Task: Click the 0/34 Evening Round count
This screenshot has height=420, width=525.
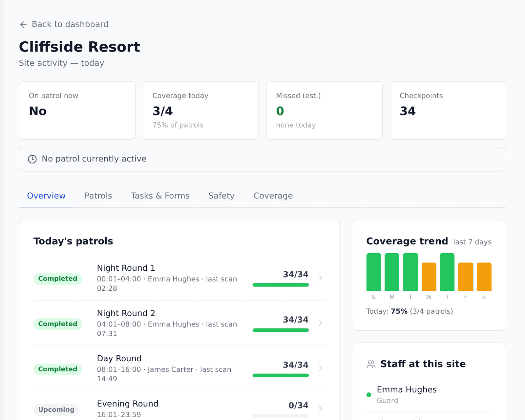Action: pos(299,406)
